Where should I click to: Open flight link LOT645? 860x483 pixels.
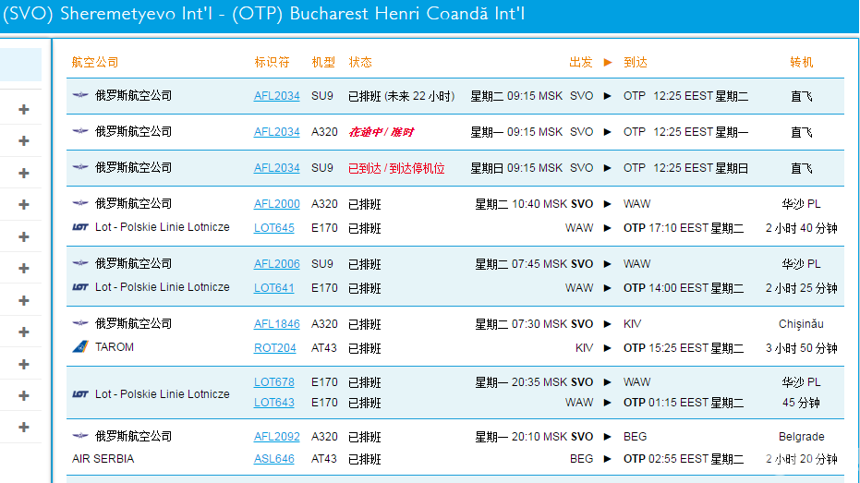click(274, 228)
